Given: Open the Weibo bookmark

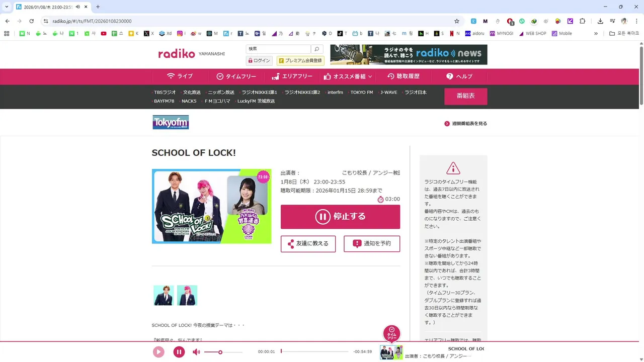Looking at the screenshot, I should (x=196, y=34).
